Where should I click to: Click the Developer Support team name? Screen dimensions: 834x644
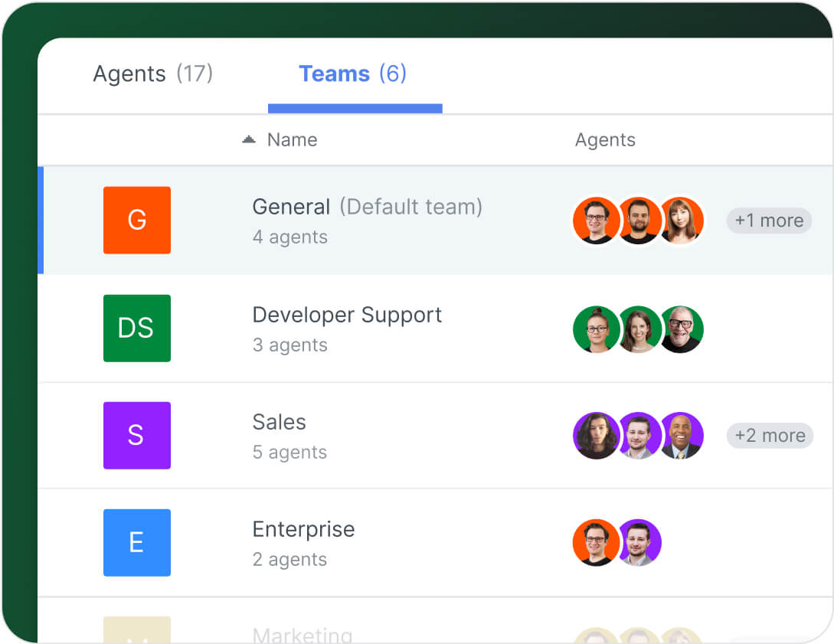(x=347, y=314)
